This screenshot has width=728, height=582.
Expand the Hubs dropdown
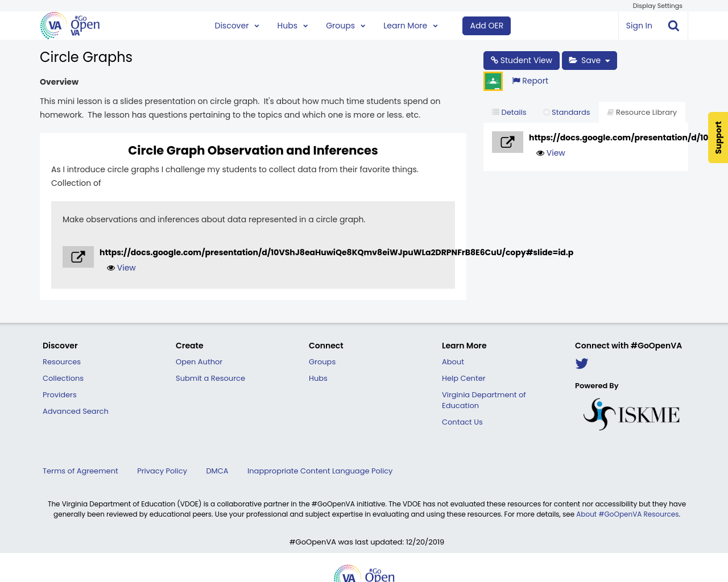[292, 26]
